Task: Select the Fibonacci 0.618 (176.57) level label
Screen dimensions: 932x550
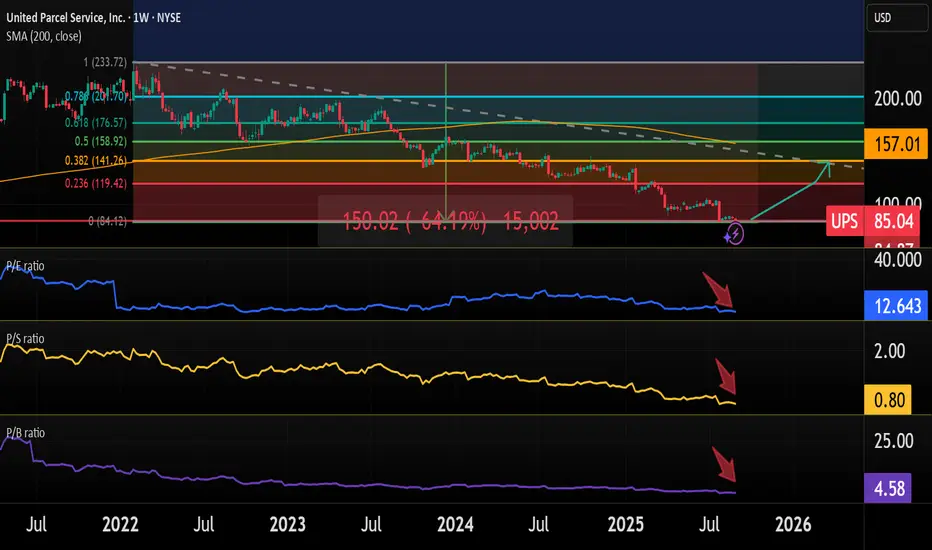Action: pyautogui.click(x=96, y=122)
